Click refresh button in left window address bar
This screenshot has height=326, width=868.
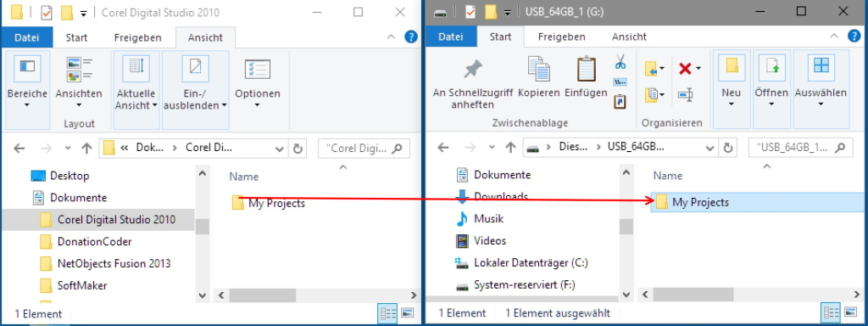coord(298,149)
